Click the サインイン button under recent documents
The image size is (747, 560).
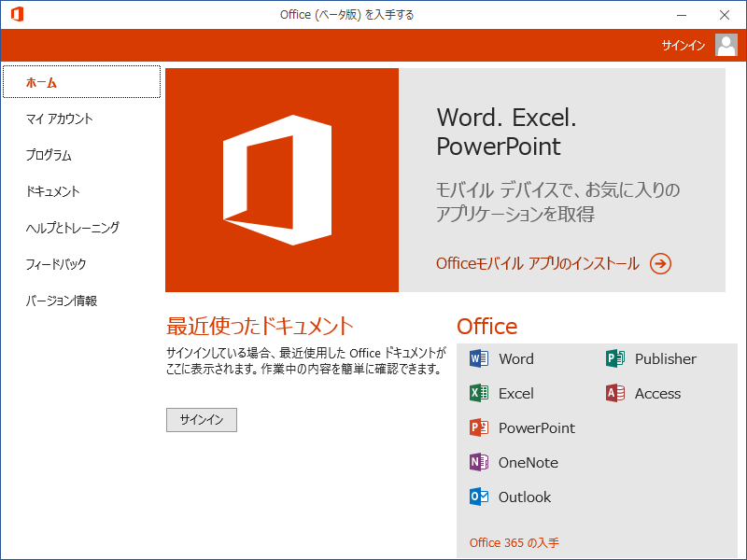coord(202,420)
